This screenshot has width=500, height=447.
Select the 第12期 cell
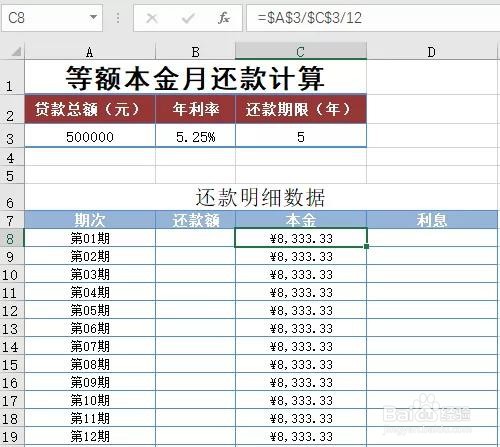click(x=90, y=436)
